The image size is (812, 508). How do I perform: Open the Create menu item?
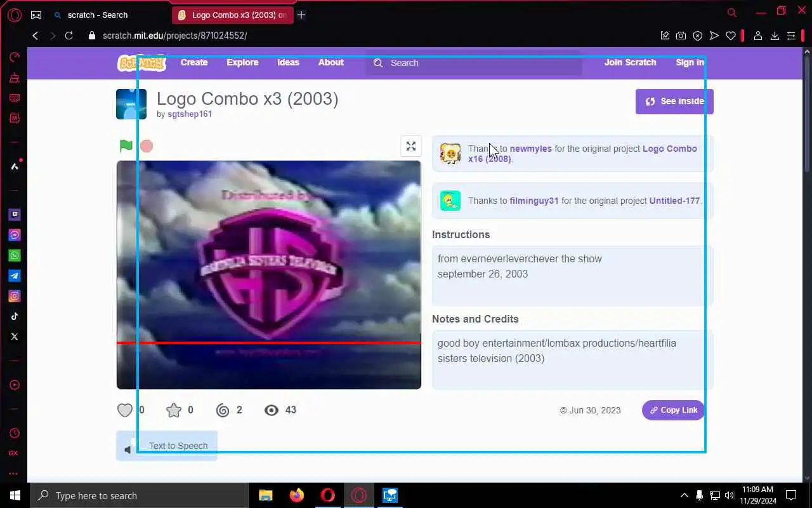point(194,62)
